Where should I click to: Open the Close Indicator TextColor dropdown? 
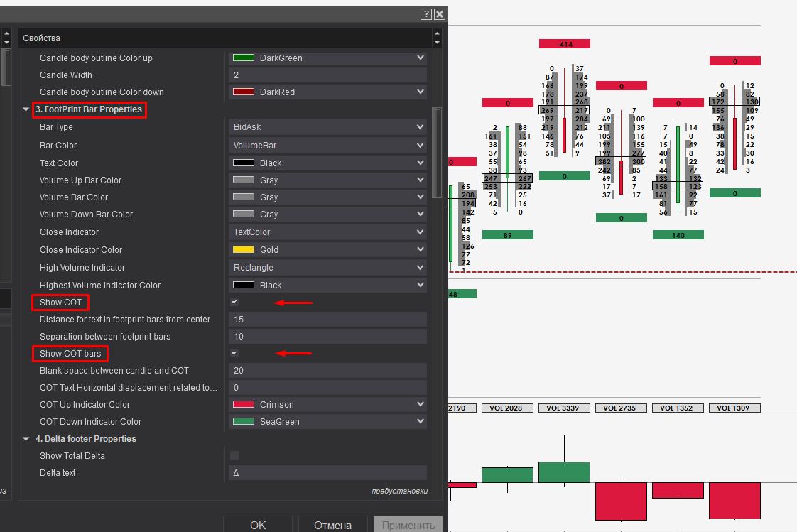click(x=327, y=232)
